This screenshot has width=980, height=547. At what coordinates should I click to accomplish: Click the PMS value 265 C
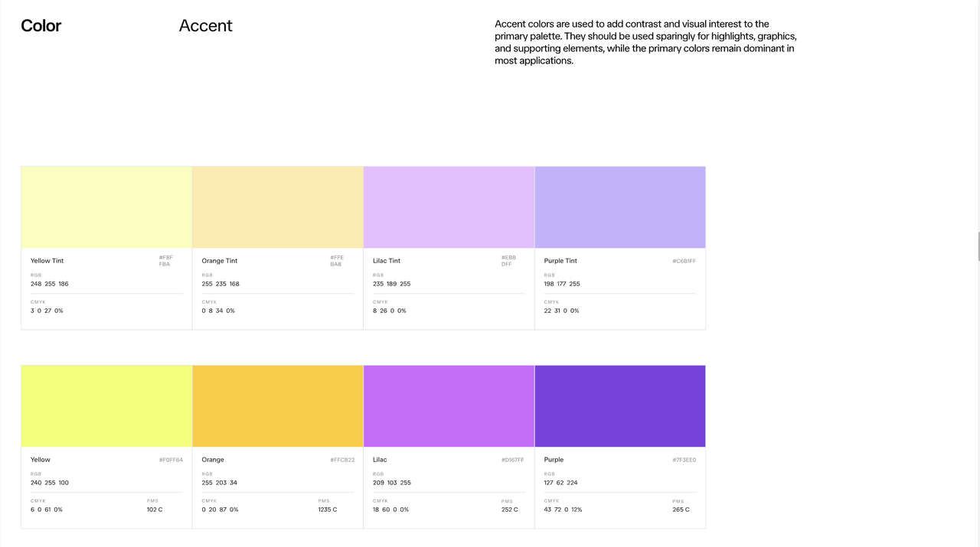click(x=681, y=510)
